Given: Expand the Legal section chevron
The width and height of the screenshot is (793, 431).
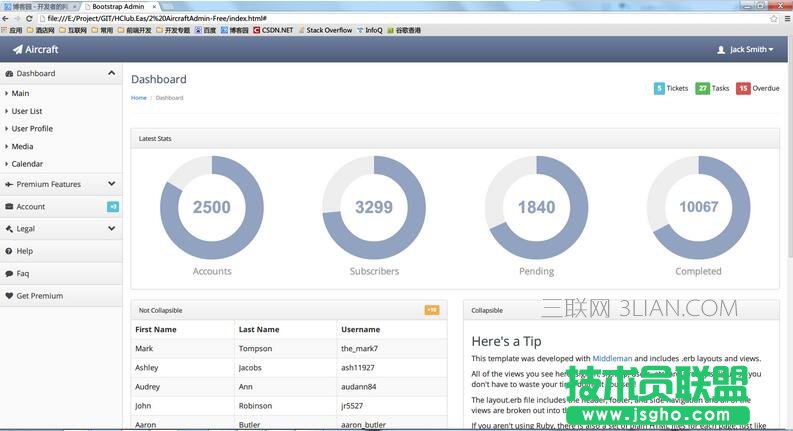Looking at the screenshot, I should [111, 229].
